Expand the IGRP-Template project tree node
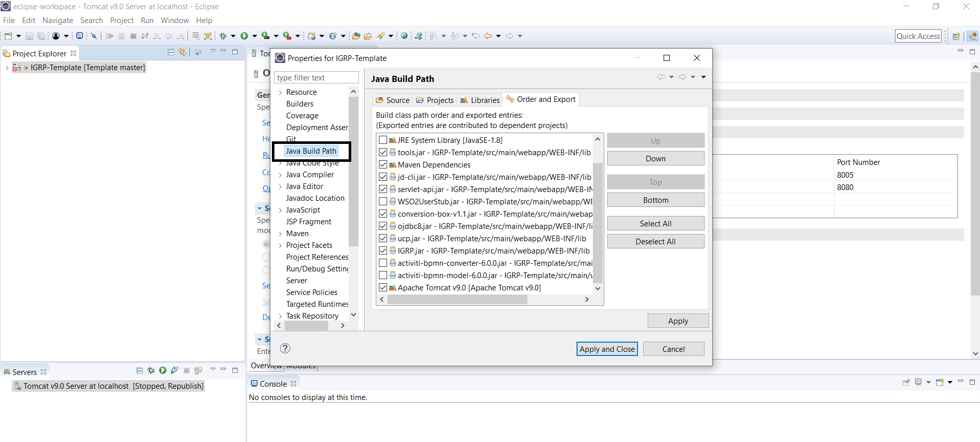 [x=7, y=68]
